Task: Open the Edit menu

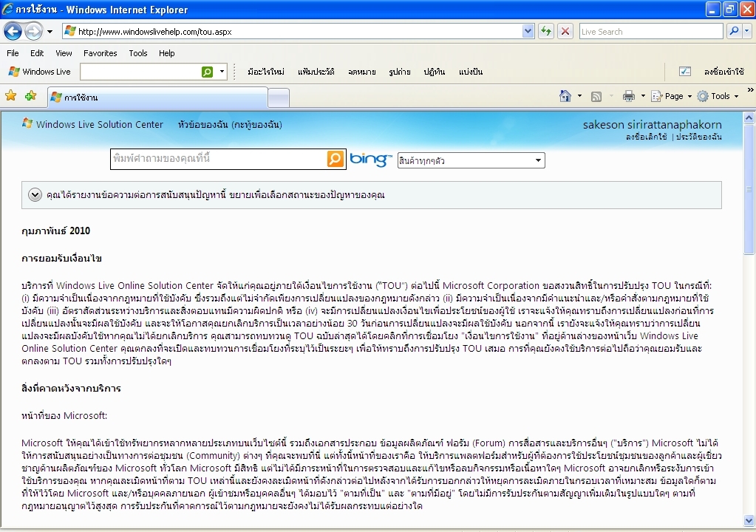Action: click(37, 53)
